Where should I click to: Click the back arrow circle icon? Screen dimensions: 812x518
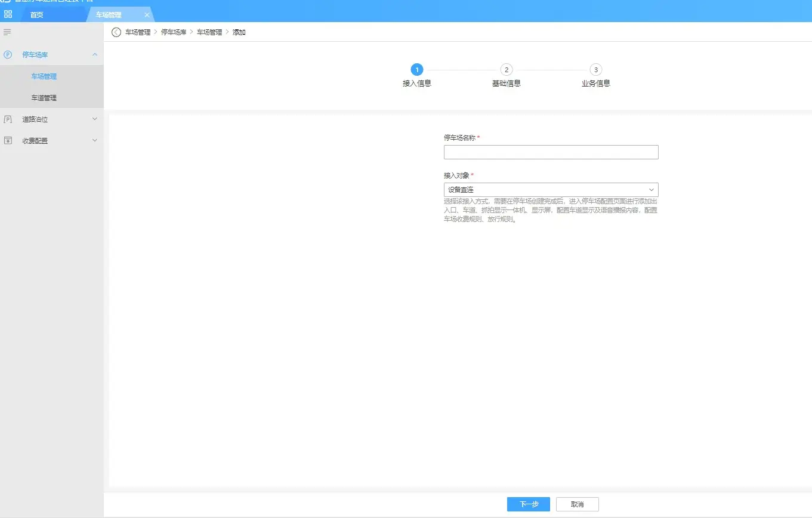click(116, 32)
